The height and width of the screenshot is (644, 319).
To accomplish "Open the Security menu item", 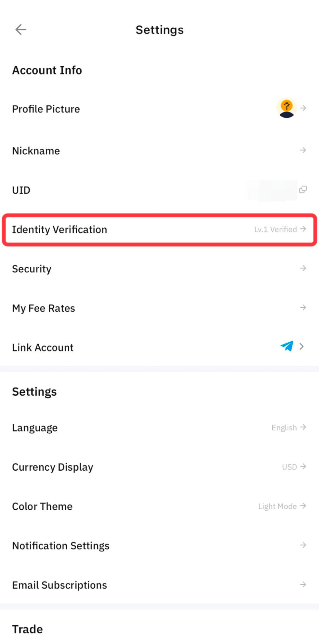I will (159, 269).
